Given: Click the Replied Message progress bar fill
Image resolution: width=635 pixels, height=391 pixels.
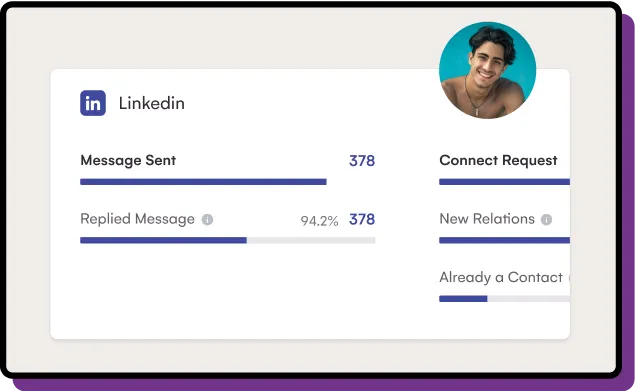Looking at the screenshot, I should coord(164,241).
